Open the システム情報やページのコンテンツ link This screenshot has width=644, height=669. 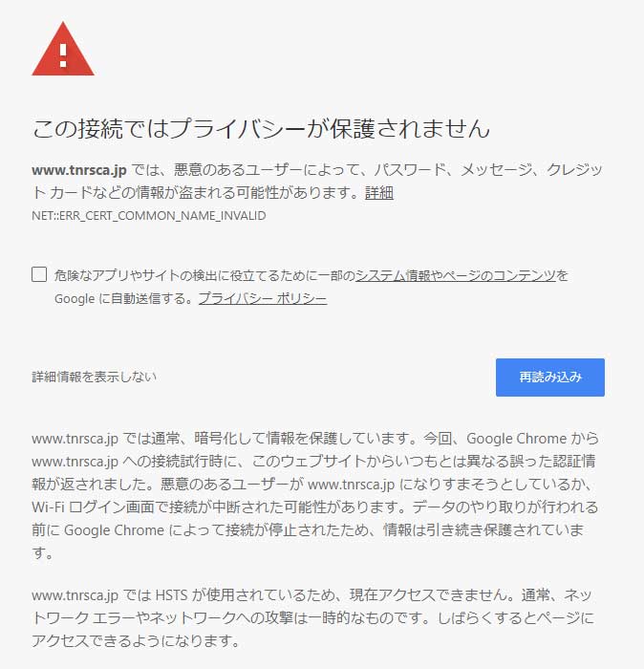point(456,275)
